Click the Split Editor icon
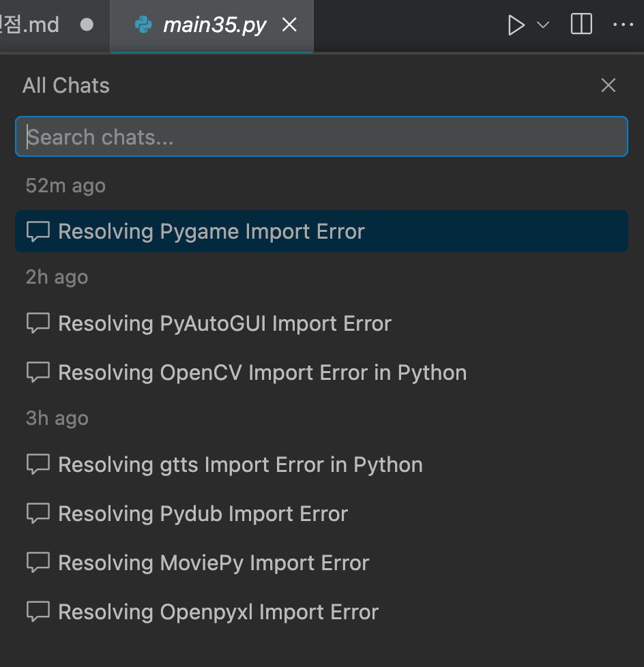Image resolution: width=644 pixels, height=667 pixels. (581, 25)
